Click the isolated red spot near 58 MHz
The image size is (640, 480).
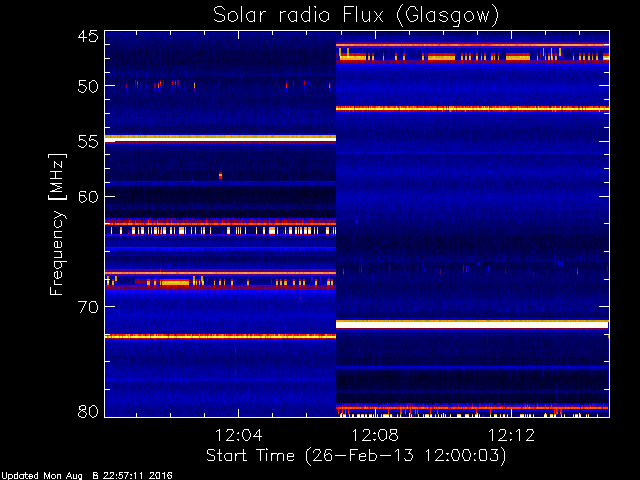[x=220, y=176]
